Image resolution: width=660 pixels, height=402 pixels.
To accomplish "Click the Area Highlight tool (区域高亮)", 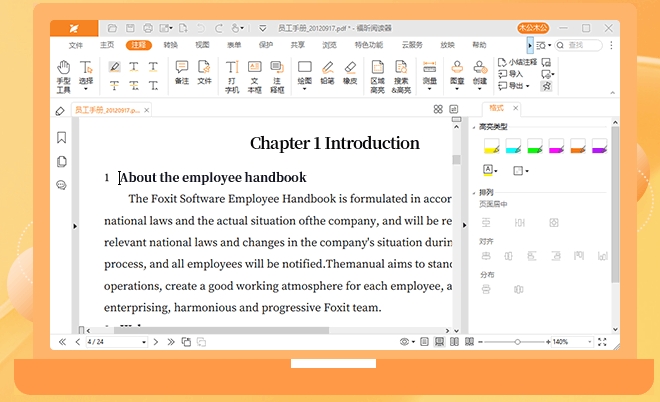I will tap(377, 76).
